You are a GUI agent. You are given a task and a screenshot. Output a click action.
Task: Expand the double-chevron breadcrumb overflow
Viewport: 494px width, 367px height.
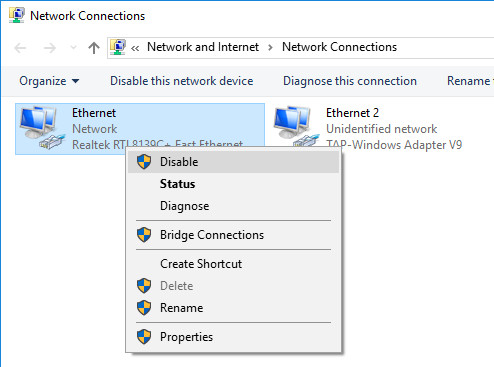click(135, 48)
